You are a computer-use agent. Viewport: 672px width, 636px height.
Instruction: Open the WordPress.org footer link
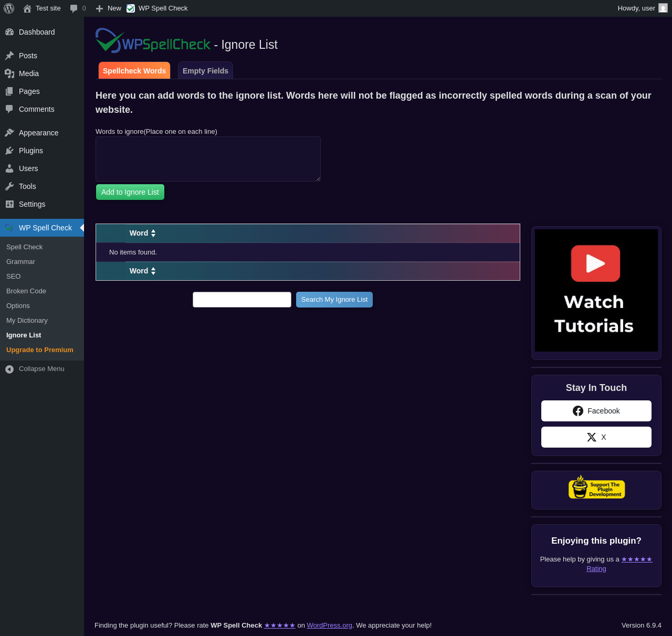[330, 626]
